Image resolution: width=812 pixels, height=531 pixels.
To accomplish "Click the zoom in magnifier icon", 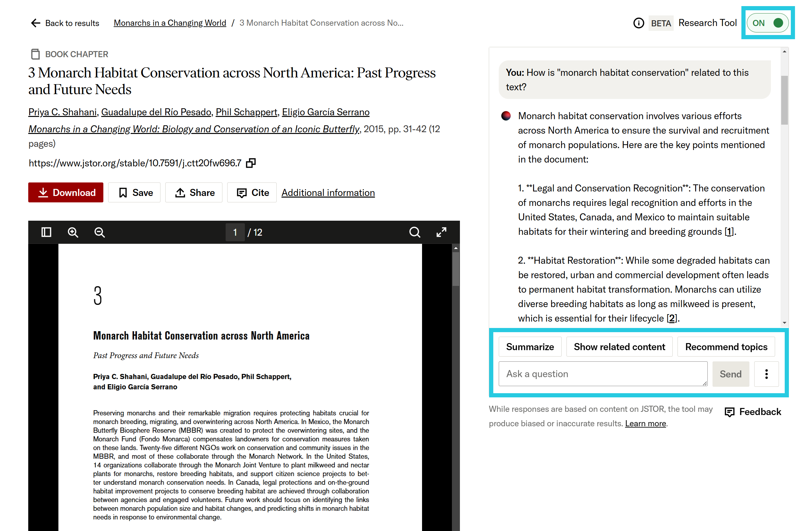I will [x=73, y=232].
